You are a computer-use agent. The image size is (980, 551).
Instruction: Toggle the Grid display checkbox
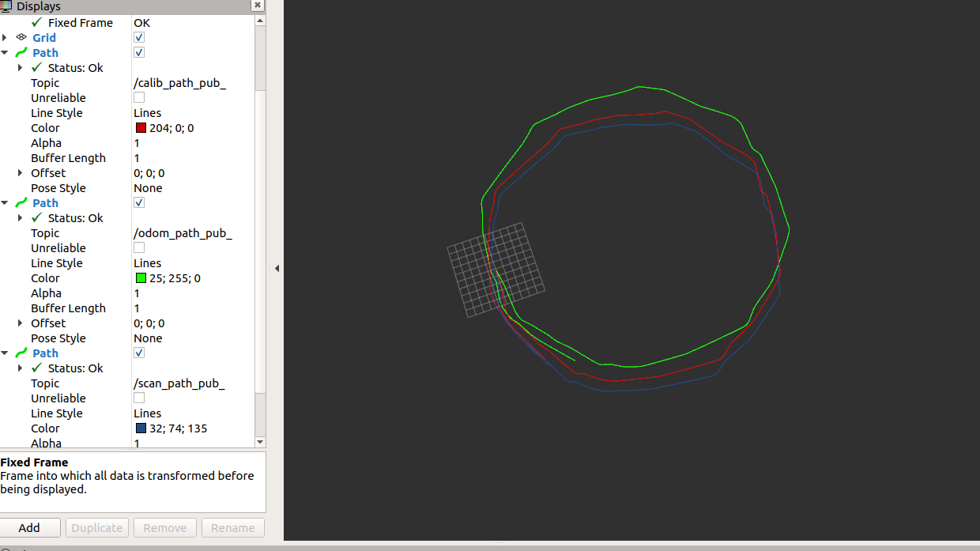click(139, 37)
